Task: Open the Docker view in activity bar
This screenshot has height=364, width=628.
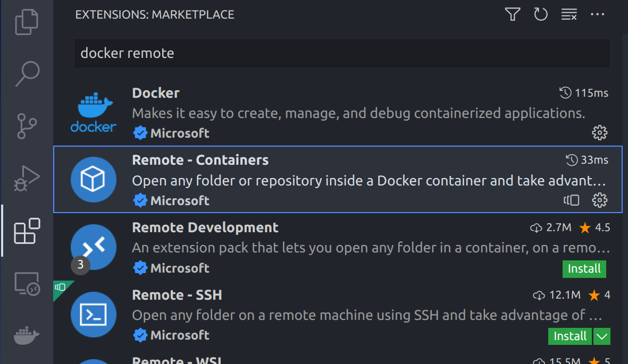Action: coord(27,335)
